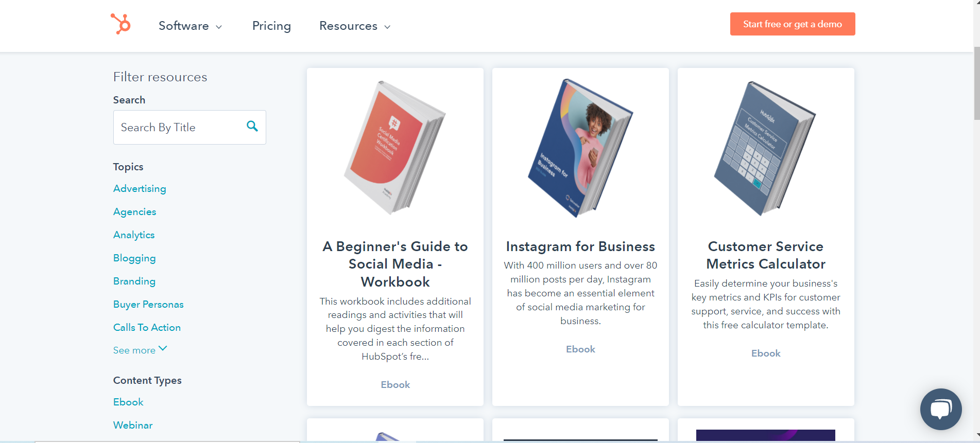Open Instagram for Business title link
This screenshot has width=980, height=443.
pos(580,246)
